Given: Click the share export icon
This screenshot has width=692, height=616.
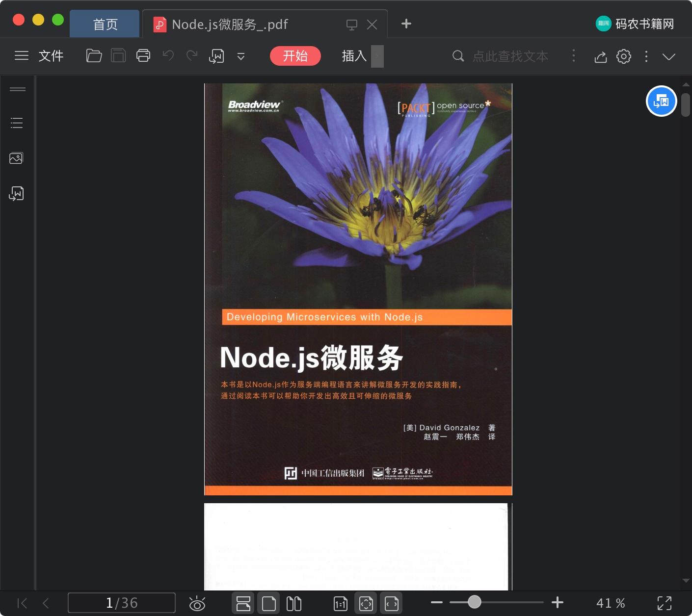Looking at the screenshot, I should (x=601, y=56).
